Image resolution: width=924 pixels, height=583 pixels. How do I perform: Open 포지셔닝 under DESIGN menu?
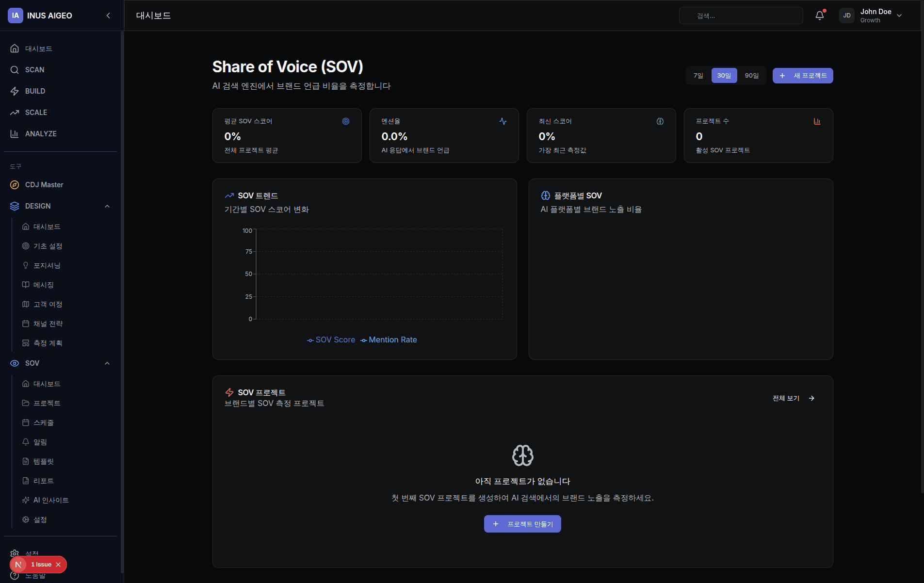pyautogui.click(x=47, y=265)
